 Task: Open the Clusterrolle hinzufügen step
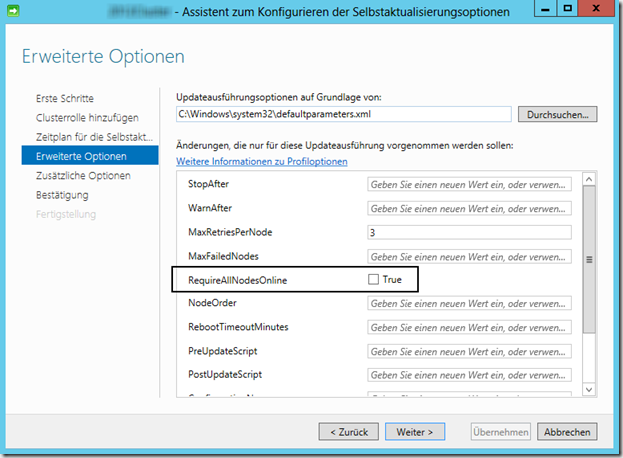(x=87, y=118)
